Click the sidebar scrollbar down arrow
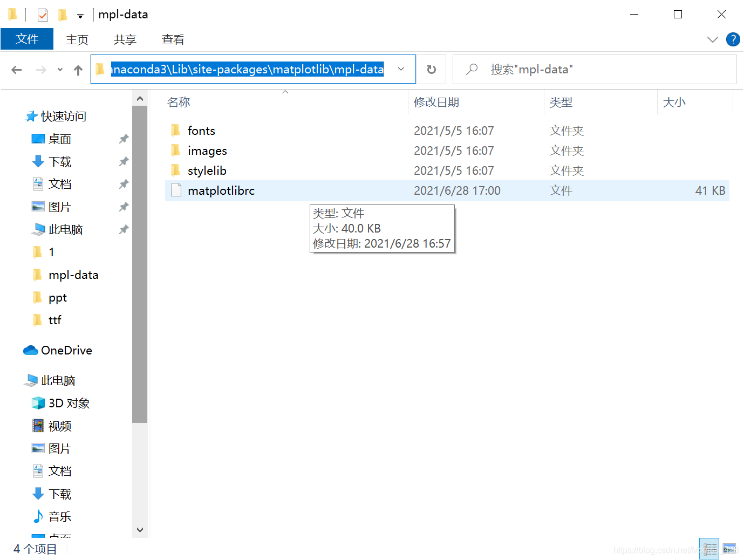The image size is (744, 560). coord(140,530)
